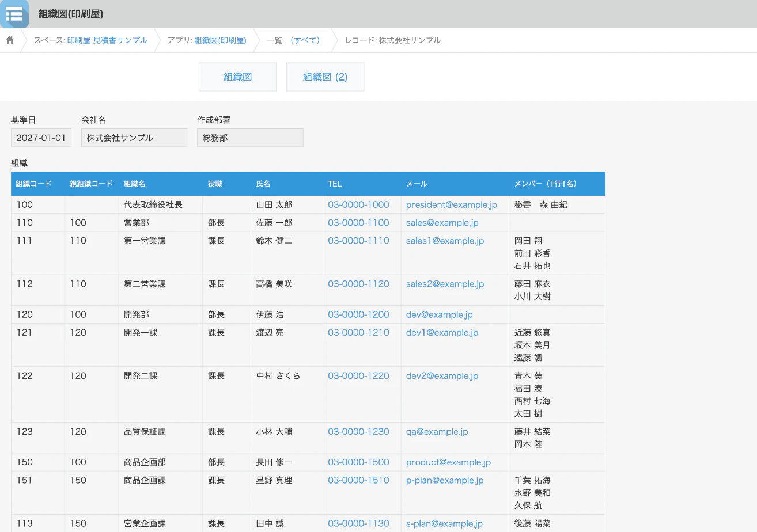Open mail link product@example.jp
This screenshot has width=757, height=532.
(448, 462)
